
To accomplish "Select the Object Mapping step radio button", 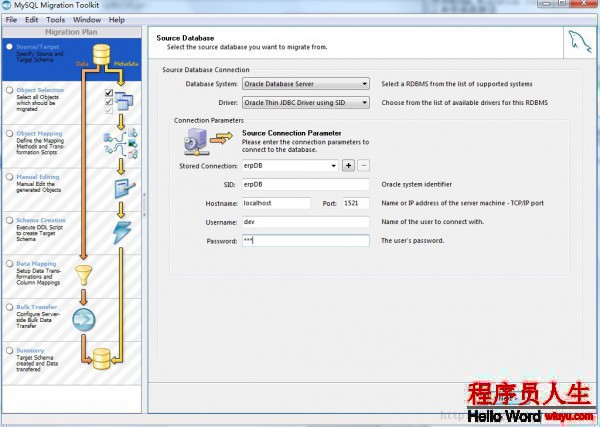I will pyautogui.click(x=10, y=133).
